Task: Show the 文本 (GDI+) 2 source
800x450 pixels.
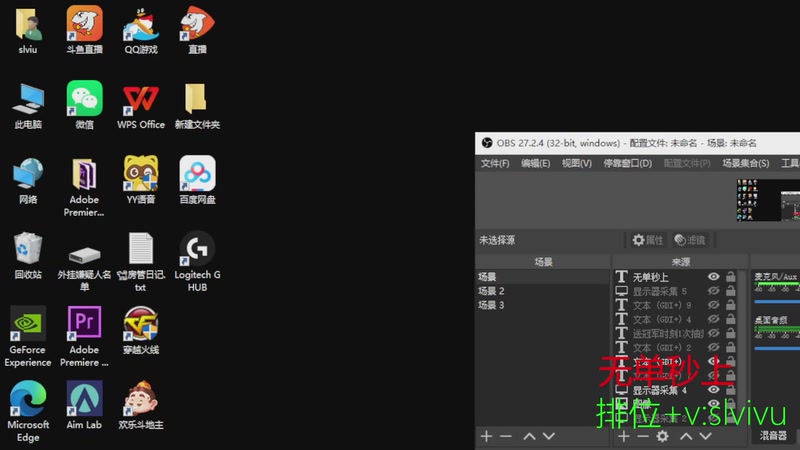Action: coord(713,347)
